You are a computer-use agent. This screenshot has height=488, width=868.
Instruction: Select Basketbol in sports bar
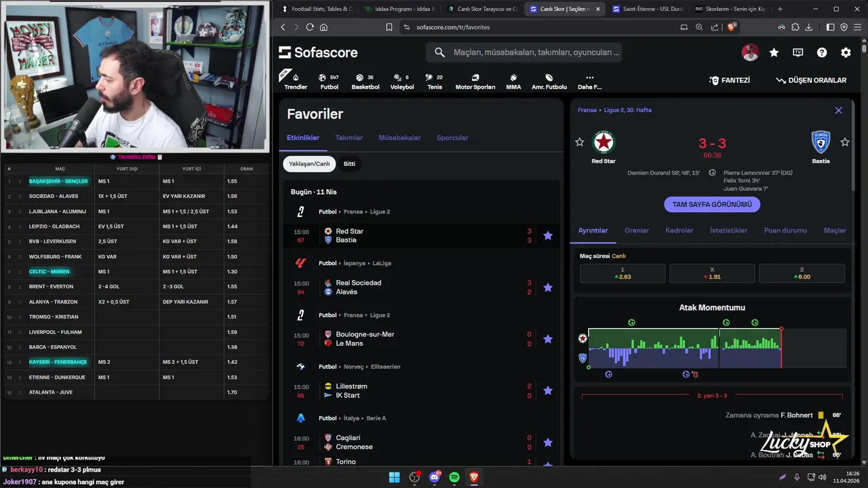point(366,82)
